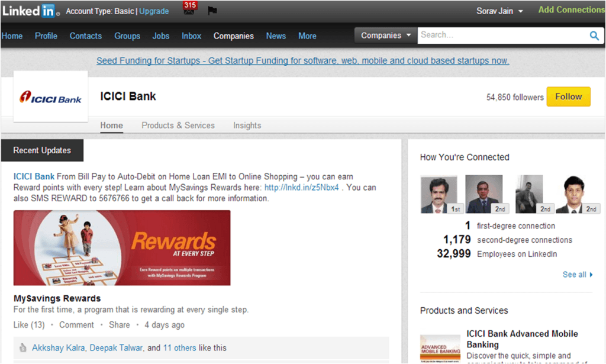Click inside the Search input field
Screen dimensions: 606x364
click(502, 36)
